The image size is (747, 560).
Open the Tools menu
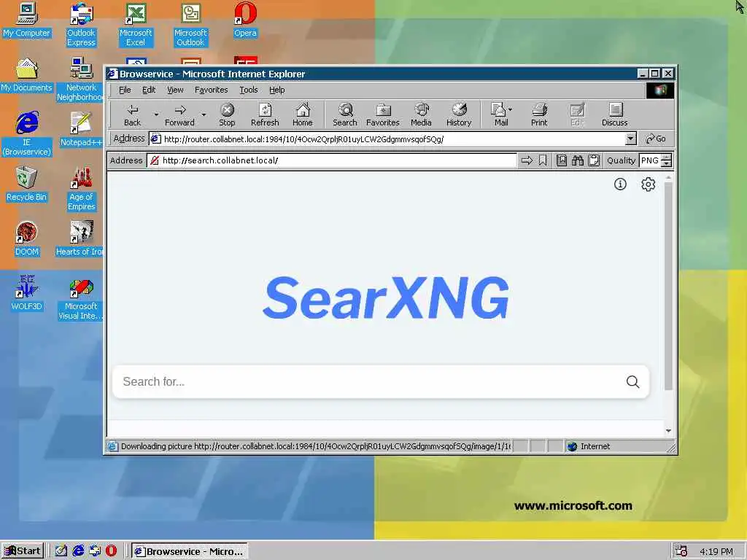click(248, 90)
